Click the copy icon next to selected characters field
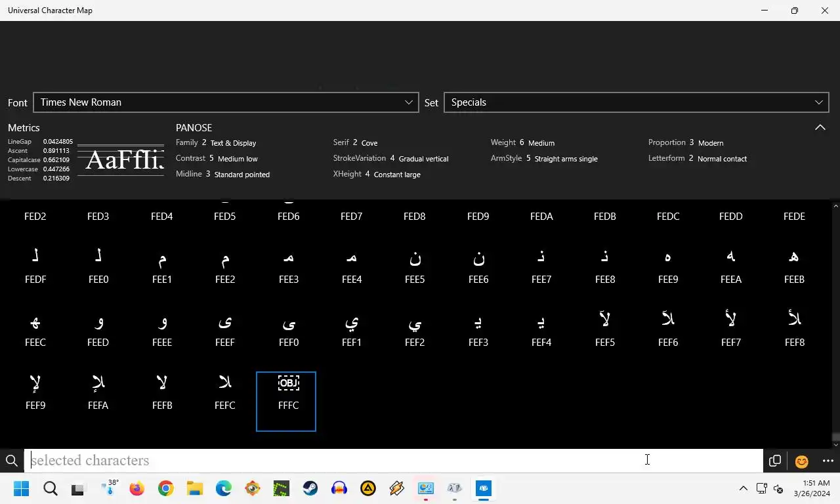Image resolution: width=840 pixels, height=504 pixels. click(775, 461)
